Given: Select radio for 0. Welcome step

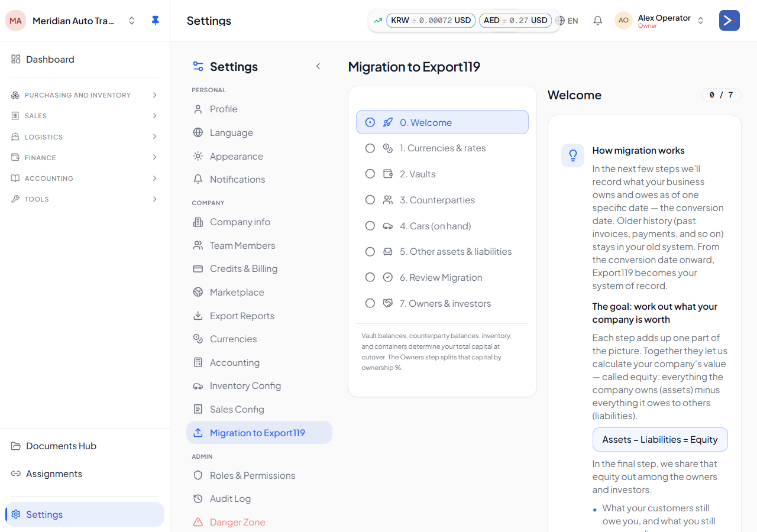Looking at the screenshot, I should [x=370, y=122].
